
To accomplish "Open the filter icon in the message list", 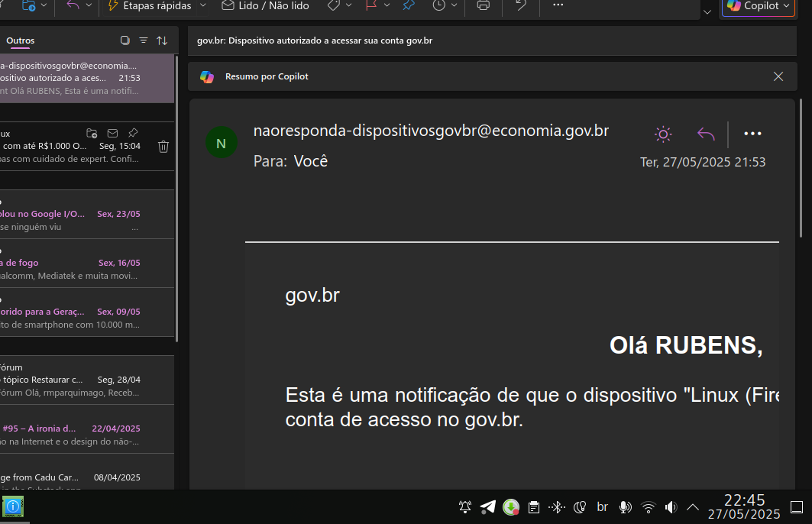I will coord(143,40).
